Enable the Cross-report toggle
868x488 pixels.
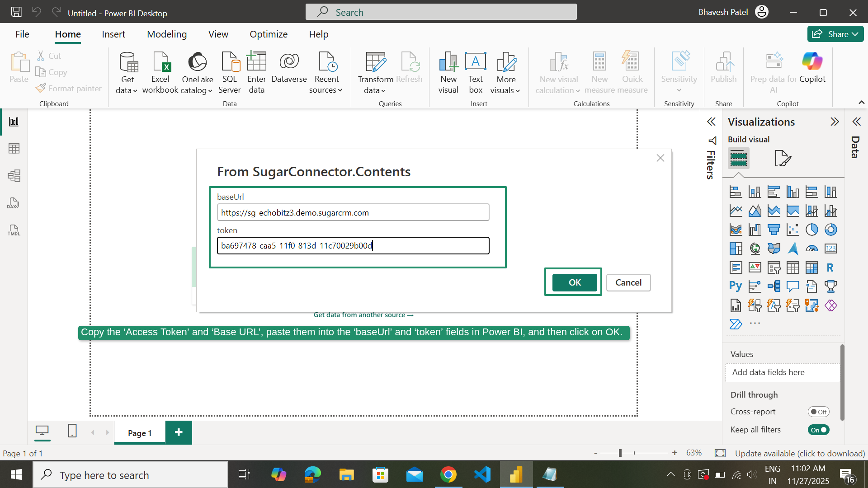[819, 412]
